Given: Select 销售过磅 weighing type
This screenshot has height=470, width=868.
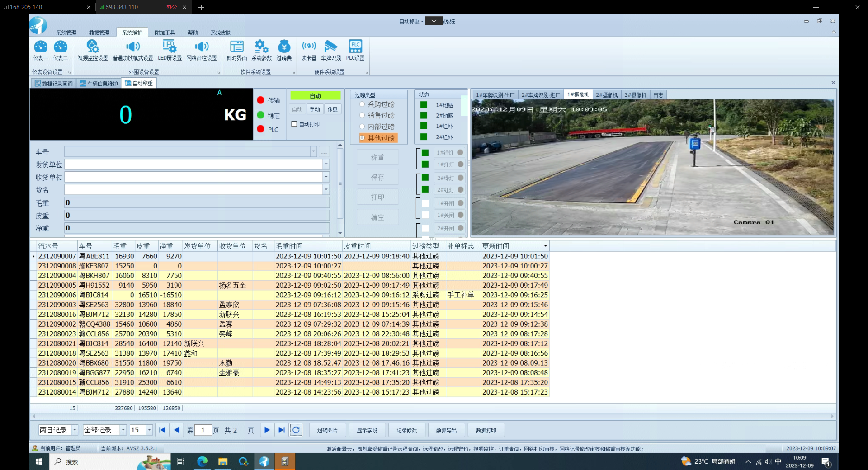Looking at the screenshot, I should [377, 115].
